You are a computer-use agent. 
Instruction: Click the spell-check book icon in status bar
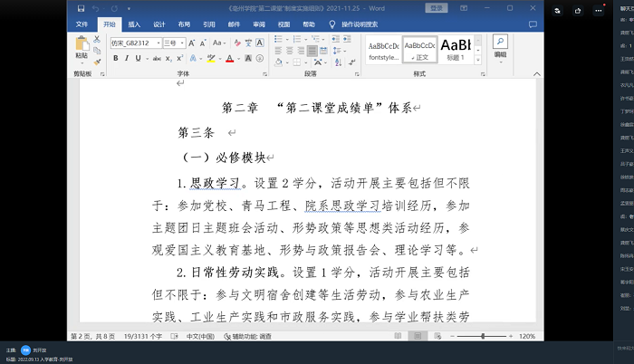point(174,336)
